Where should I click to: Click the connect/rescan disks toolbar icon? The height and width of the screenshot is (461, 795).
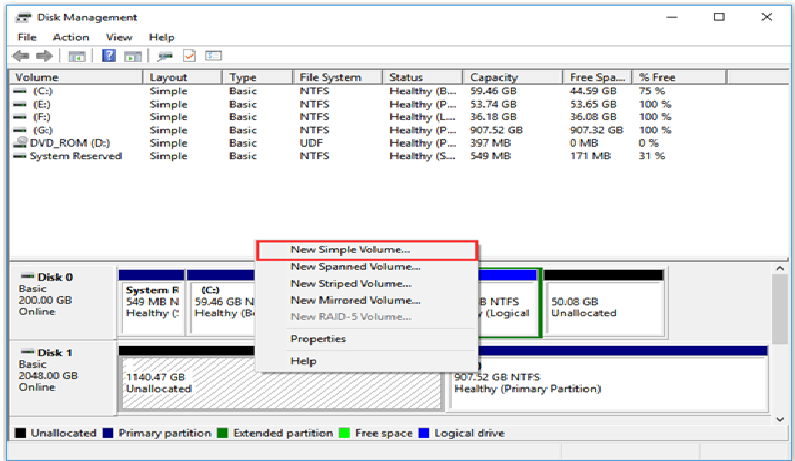coord(165,56)
